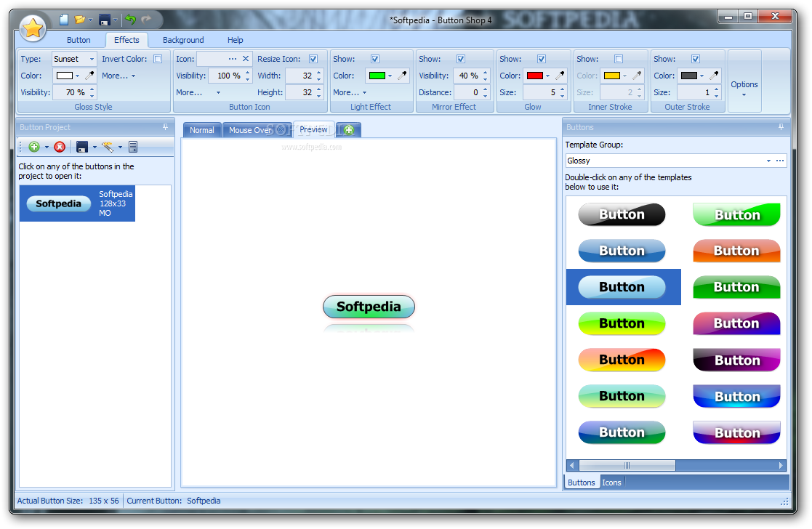Screen dimensions: 812x529
Task: Toggle Glow Show checkbox
Action: (541, 59)
